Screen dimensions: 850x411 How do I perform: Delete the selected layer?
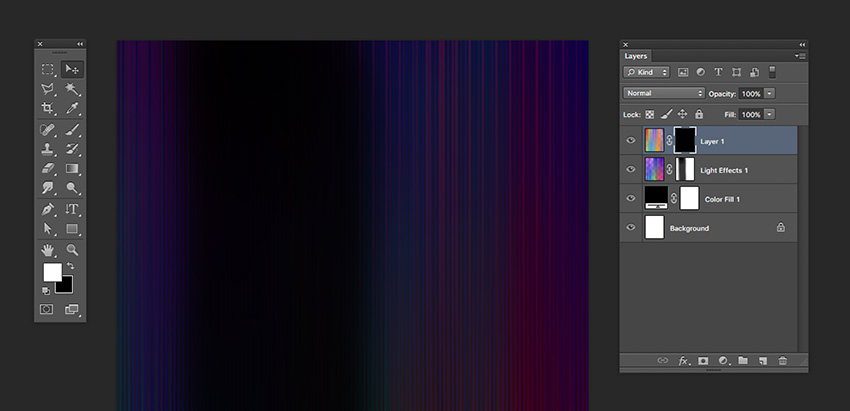click(x=782, y=361)
